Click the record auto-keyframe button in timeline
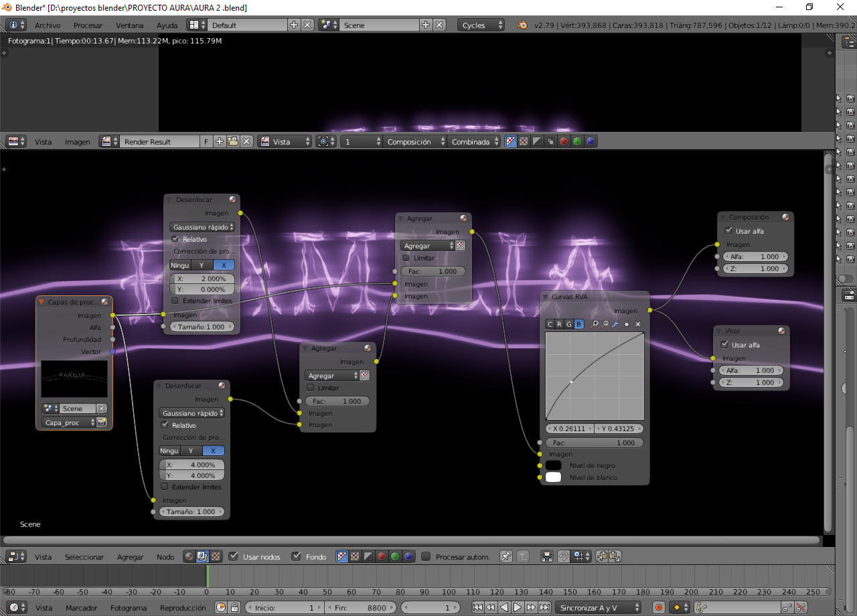The image size is (857, 616). (x=659, y=607)
